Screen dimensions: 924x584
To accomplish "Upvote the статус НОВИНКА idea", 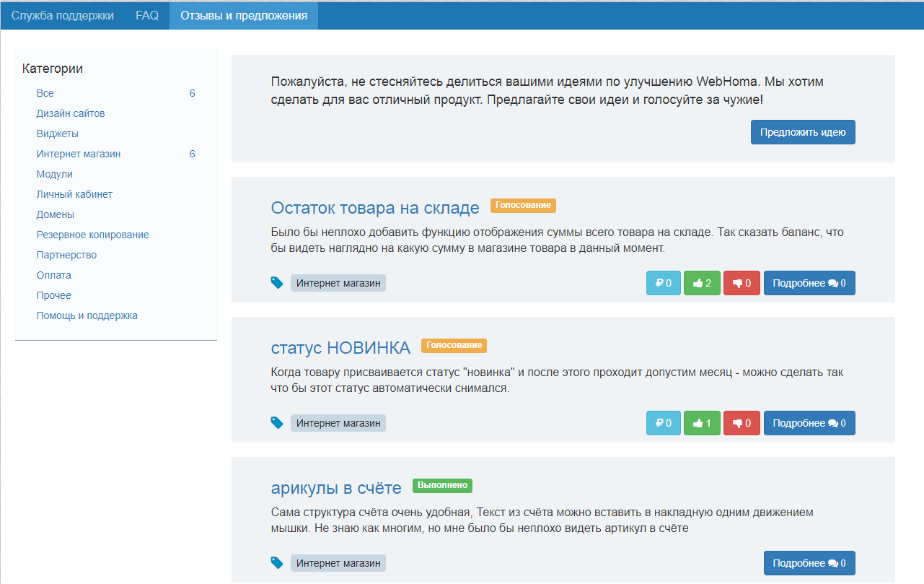I will [702, 423].
